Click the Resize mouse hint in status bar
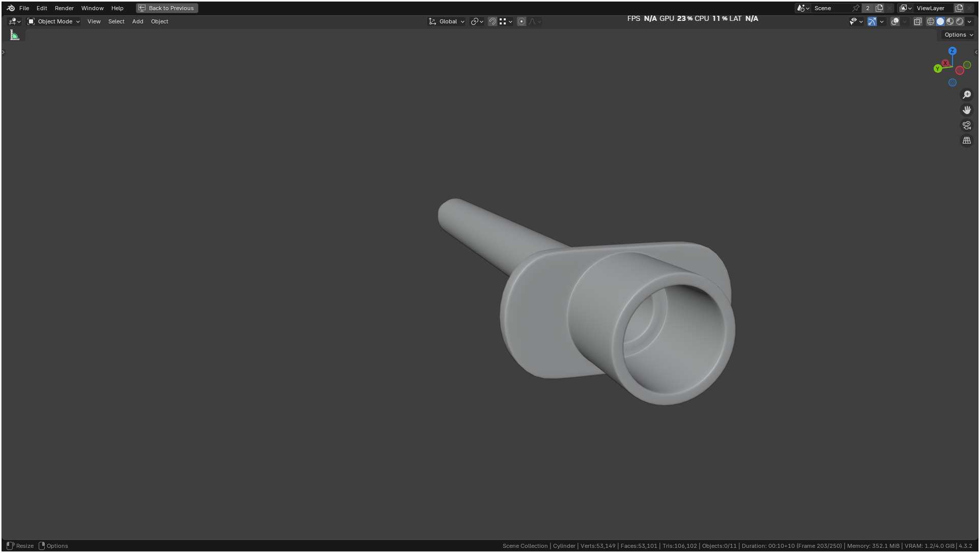The image size is (980, 553). (20, 546)
